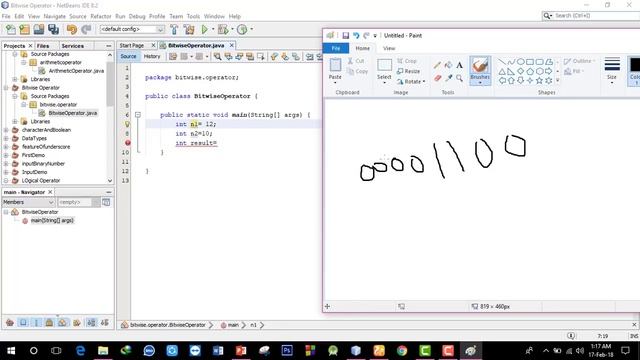Click error marker in editor gutter
This screenshot has width=640, height=360.
[127, 143]
